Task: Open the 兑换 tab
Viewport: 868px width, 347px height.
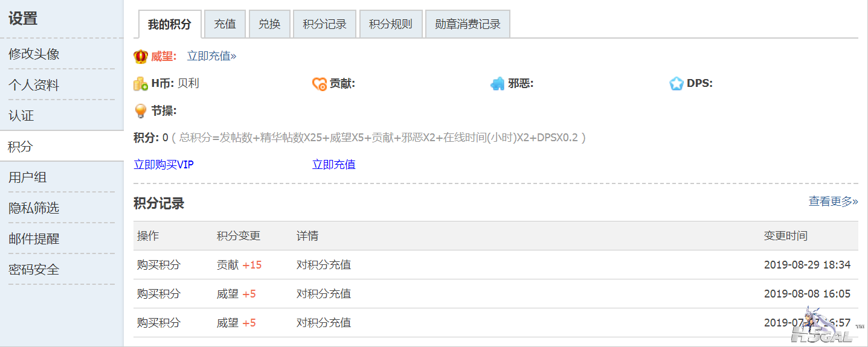Action: (x=269, y=25)
